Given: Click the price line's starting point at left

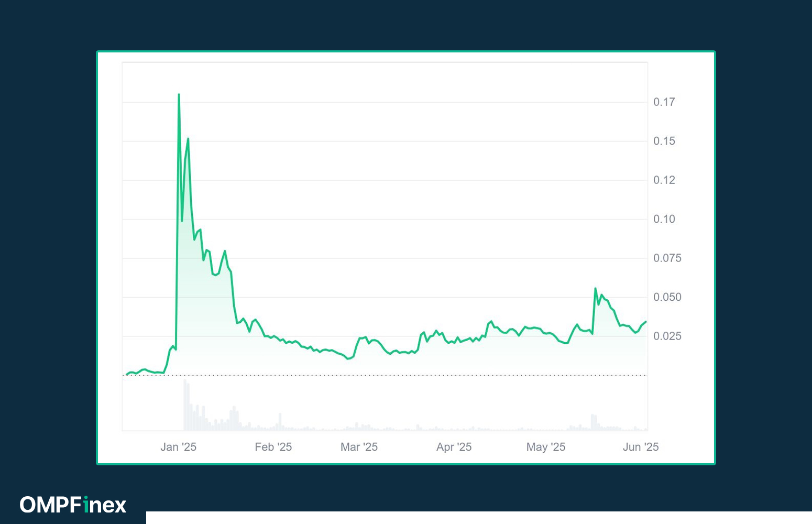Looking at the screenshot, I should [127, 375].
